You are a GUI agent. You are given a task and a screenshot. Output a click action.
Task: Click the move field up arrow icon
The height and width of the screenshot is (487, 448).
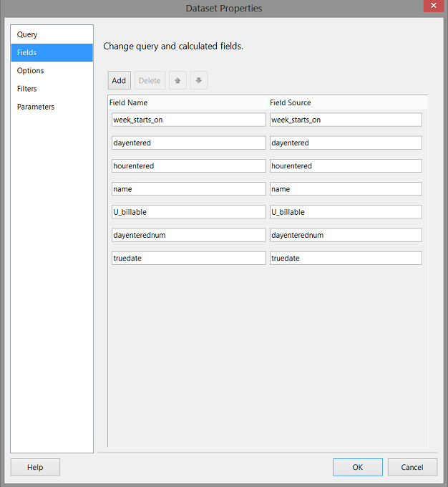[x=177, y=81]
